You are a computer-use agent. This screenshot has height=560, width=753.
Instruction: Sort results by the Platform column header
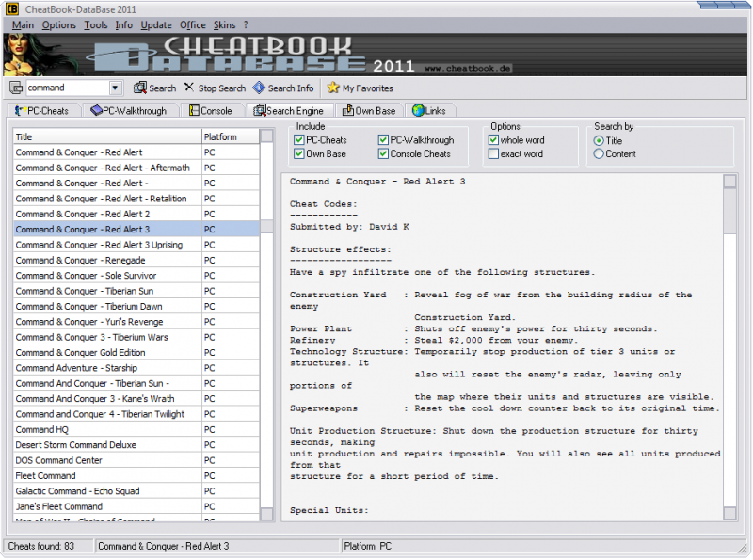point(231,136)
